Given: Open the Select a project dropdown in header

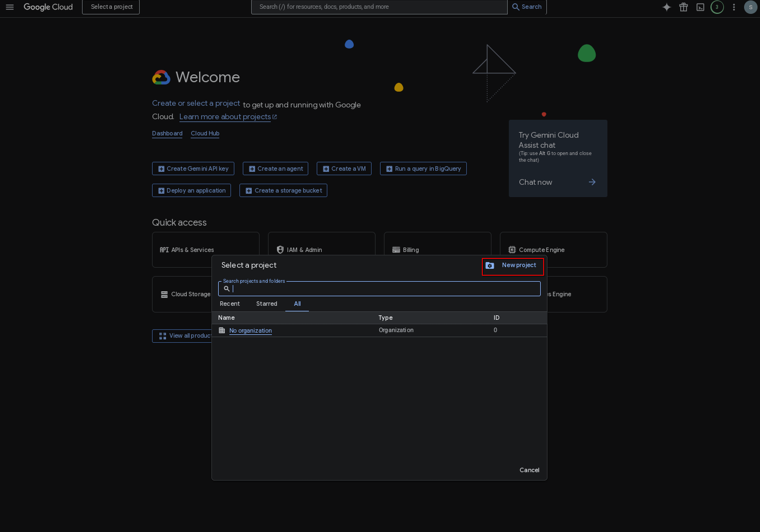Looking at the screenshot, I should pyautogui.click(x=111, y=7).
